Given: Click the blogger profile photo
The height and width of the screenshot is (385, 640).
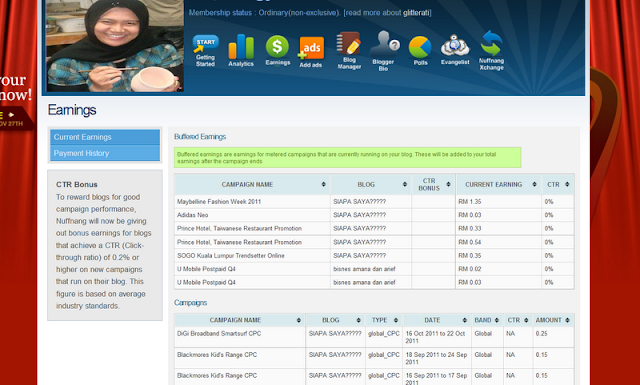Looking at the screenshot, I should [115, 46].
